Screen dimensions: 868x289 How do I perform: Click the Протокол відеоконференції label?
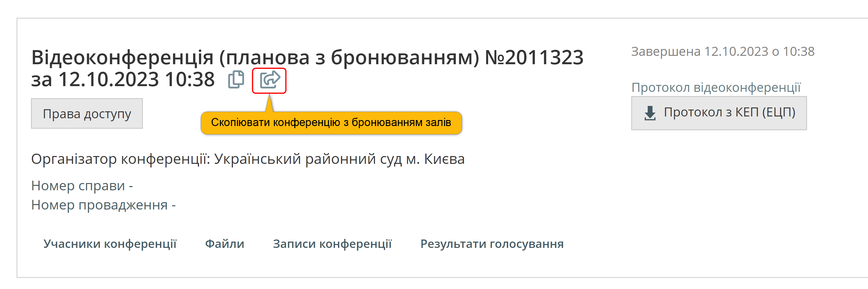(x=716, y=88)
